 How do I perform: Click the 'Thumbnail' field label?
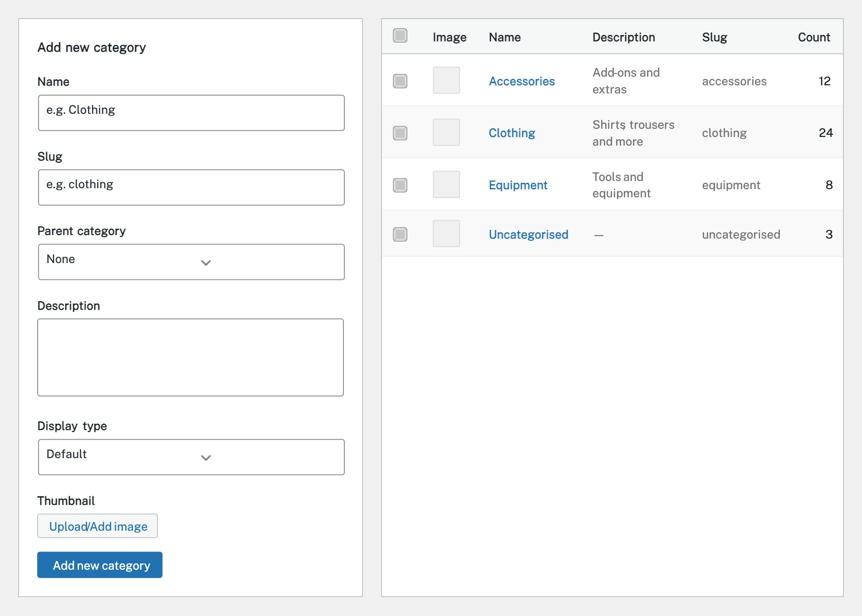(66, 501)
